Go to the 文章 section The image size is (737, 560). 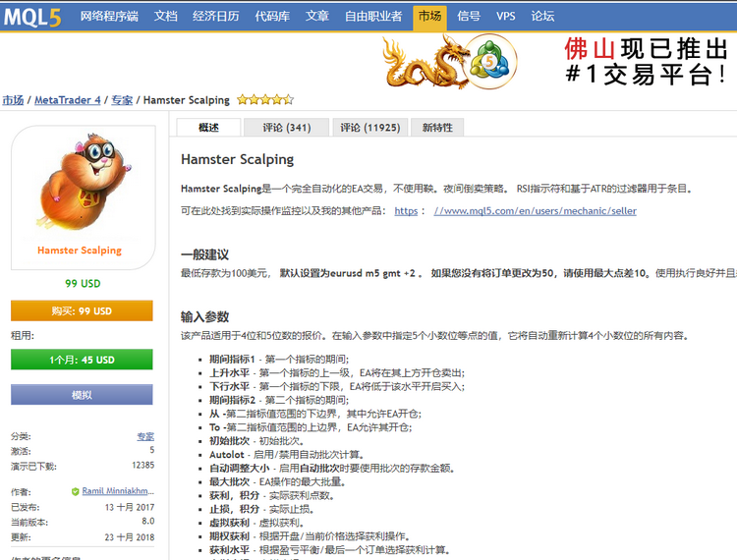tap(317, 17)
